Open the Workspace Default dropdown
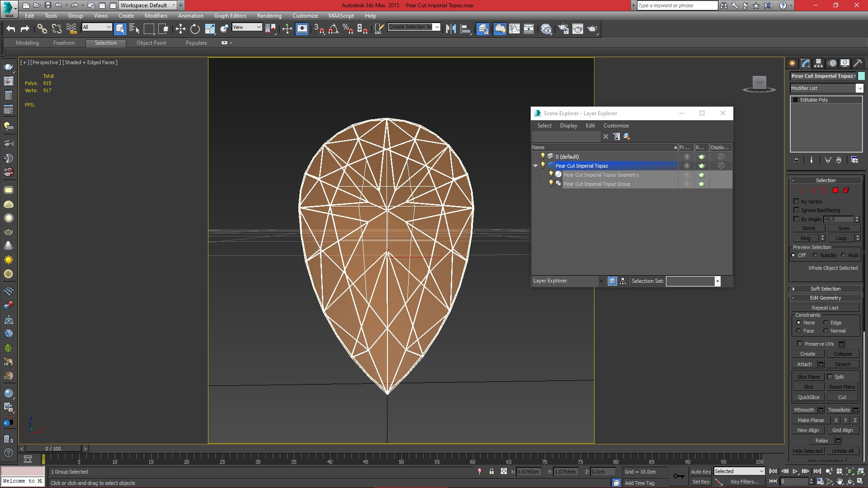This screenshot has height=488, width=868. point(147,5)
